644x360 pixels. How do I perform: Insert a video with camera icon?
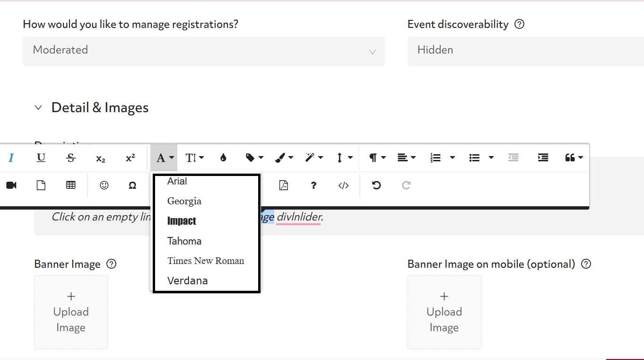(11, 185)
